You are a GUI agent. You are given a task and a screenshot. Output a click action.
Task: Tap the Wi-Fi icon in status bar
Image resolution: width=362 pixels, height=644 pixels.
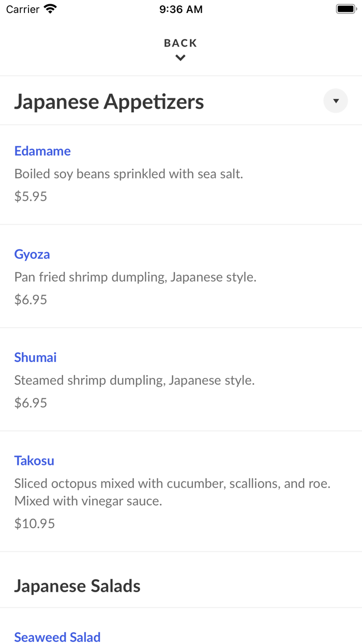[49, 8]
